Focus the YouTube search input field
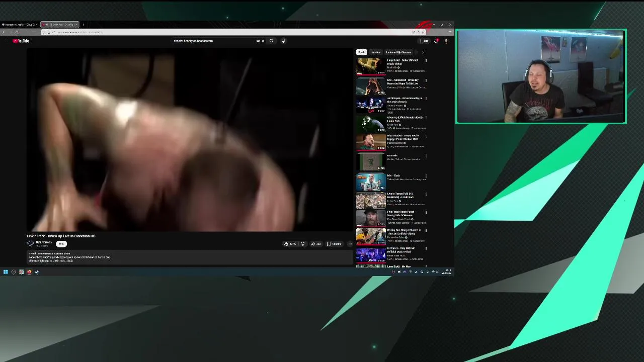Viewport: 644px width, 362px height. coord(214,41)
